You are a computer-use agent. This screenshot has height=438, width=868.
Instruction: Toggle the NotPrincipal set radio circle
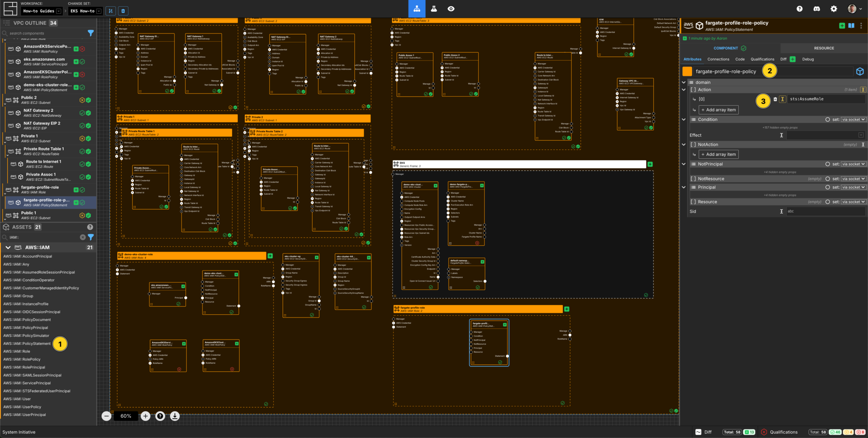(827, 164)
